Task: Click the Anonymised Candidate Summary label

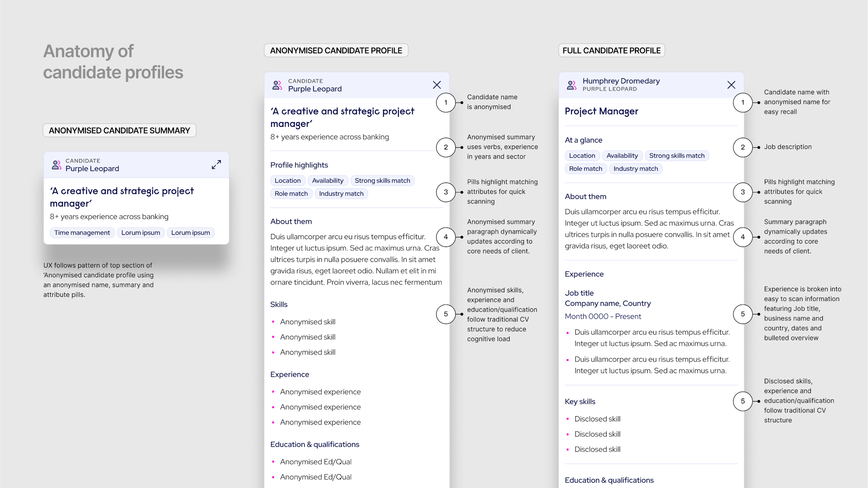Action: click(x=119, y=131)
